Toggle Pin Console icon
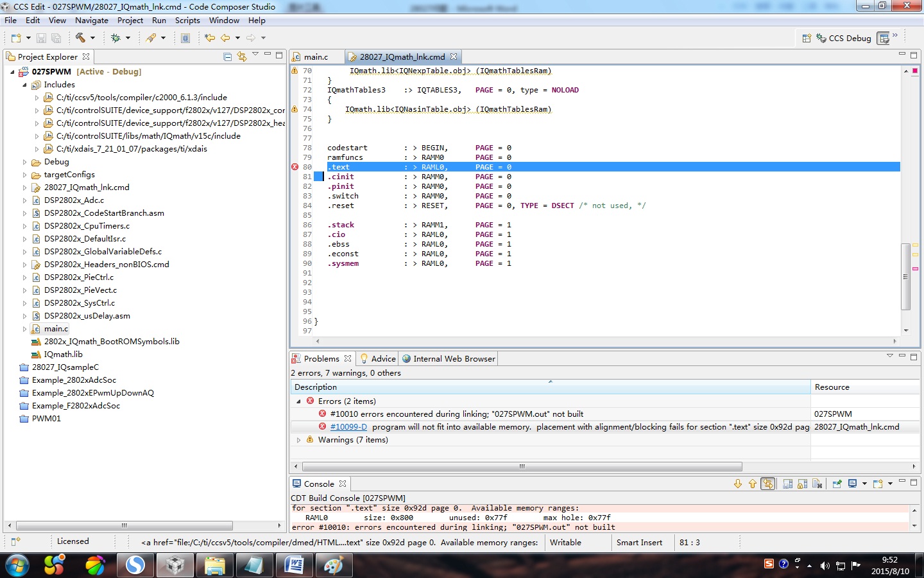 tap(837, 484)
